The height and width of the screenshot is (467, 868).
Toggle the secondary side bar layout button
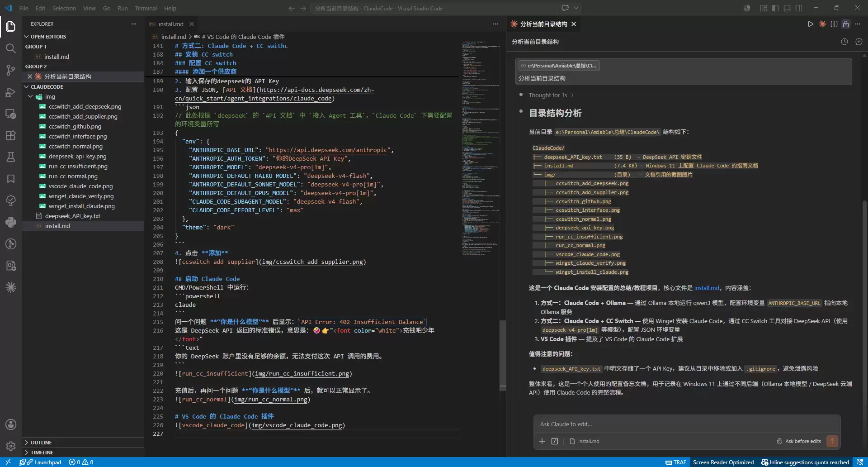tap(799, 8)
